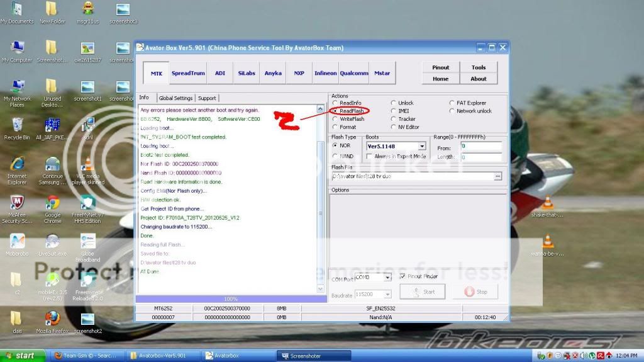Open the All_JAF_PKE desktop icon
The height and width of the screenshot is (362, 644).
click(x=52, y=129)
